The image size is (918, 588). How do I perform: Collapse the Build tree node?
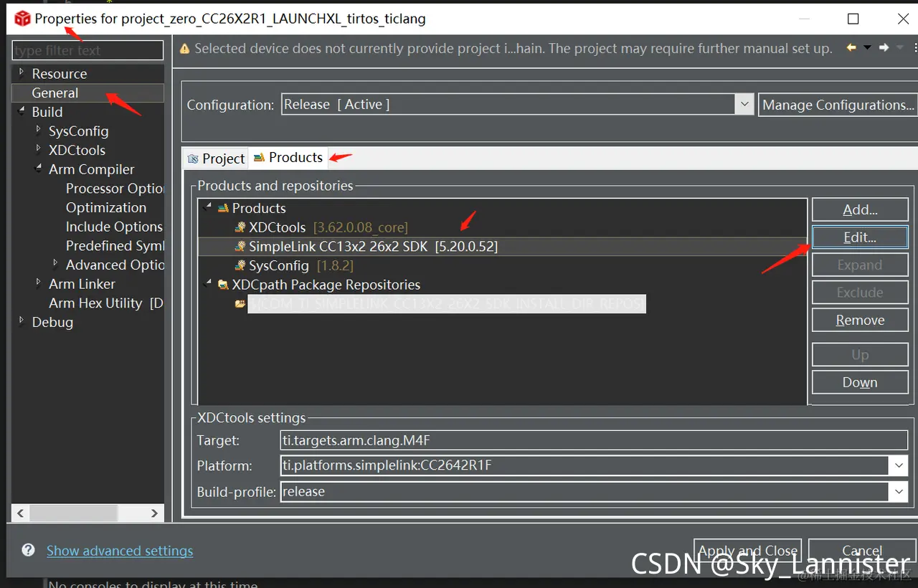[x=22, y=111]
